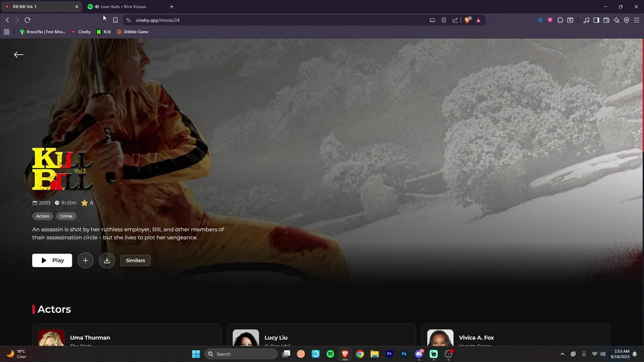Screen dimensions: 644x362
Task: Play Kill Bill: Vol. 1
Action: (52, 260)
